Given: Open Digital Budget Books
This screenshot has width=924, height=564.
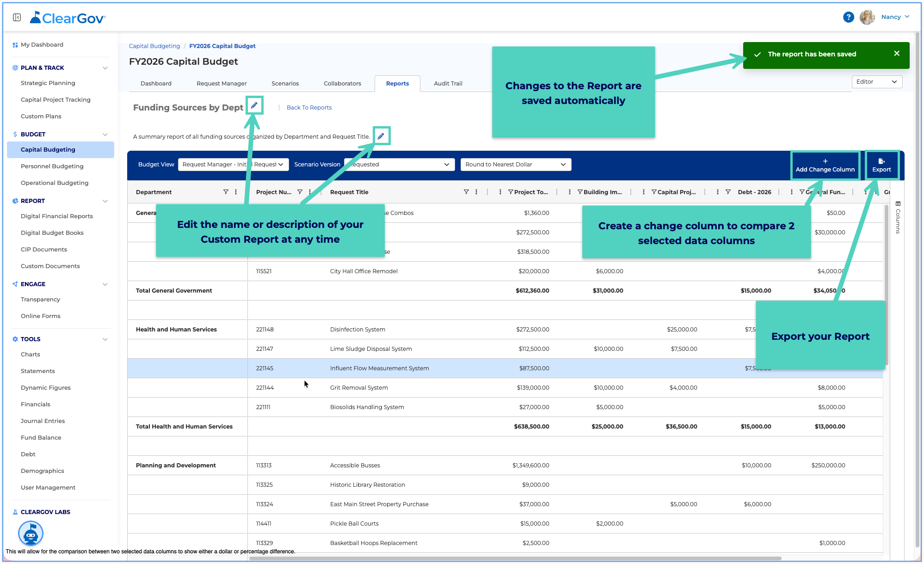Looking at the screenshot, I should (x=52, y=233).
